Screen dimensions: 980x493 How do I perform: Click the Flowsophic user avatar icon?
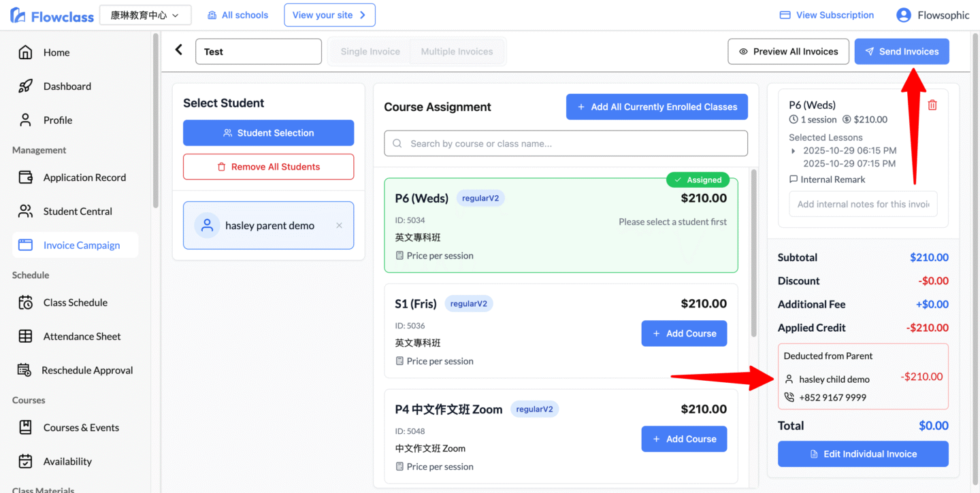coord(903,15)
